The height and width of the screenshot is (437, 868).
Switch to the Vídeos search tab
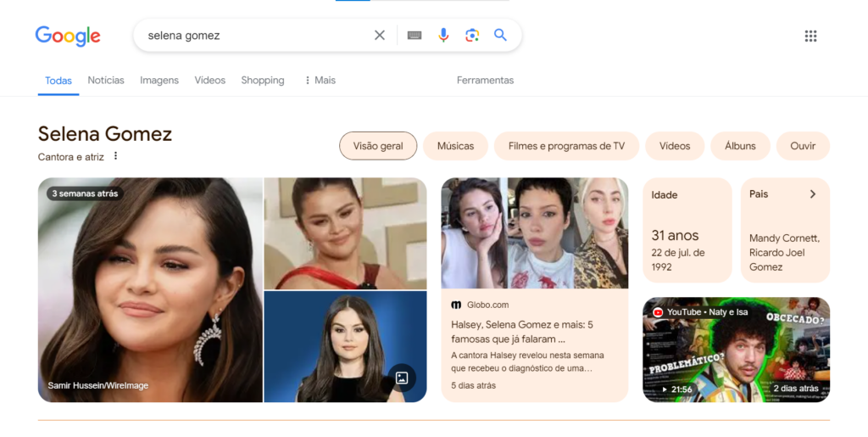coord(210,81)
